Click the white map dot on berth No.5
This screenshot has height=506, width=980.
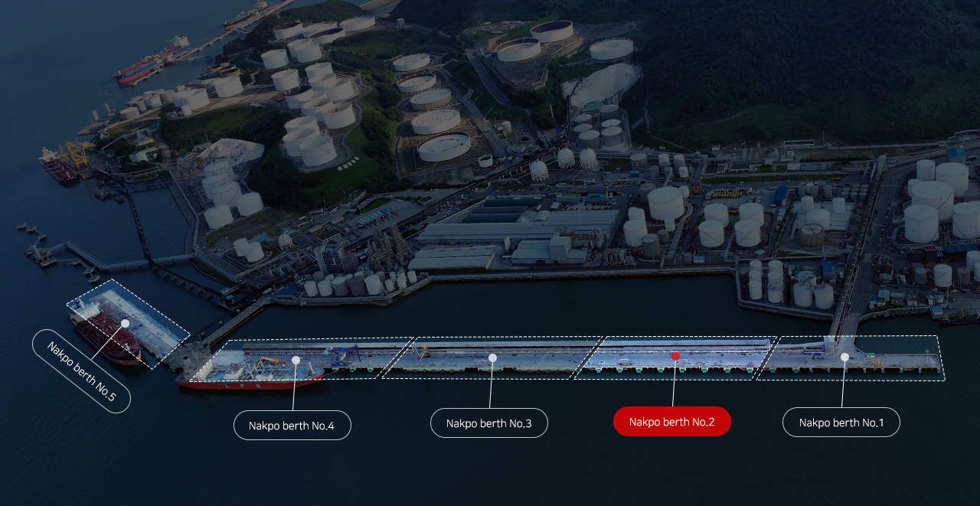pos(125,324)
